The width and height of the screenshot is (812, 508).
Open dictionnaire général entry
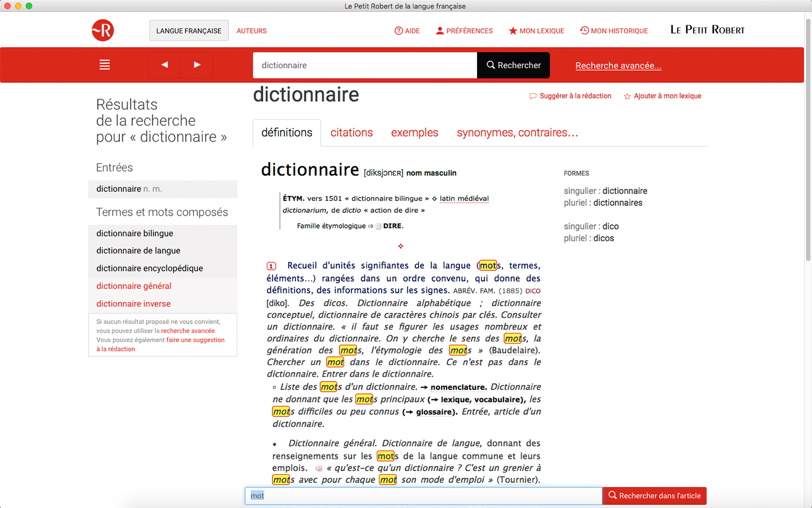pyautogui.click(x=163, y=286)
